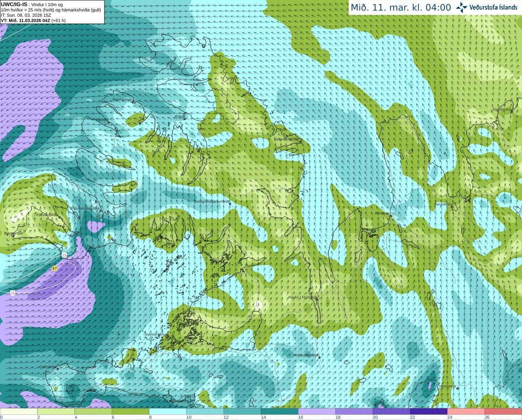Click the Siglufjörður station label

tap(502, 109)
